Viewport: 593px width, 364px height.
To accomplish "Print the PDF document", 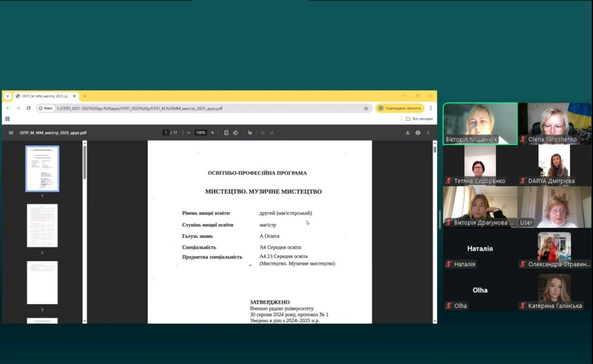I will click(x=418, y=133).
